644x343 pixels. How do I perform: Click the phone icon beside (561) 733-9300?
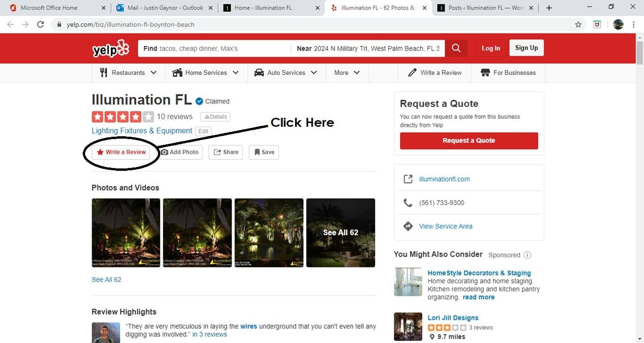point(408,203)
